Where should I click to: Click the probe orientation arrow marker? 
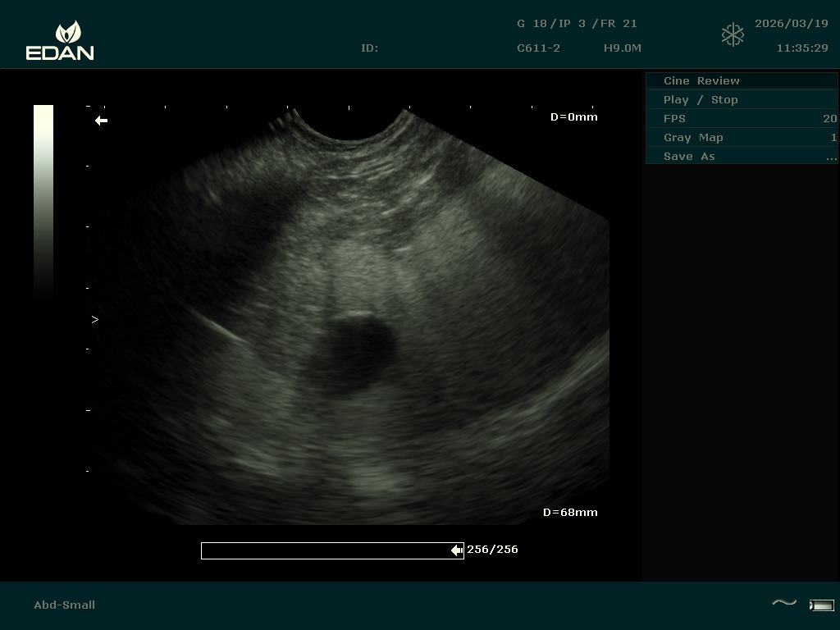click(x=101, y=121)
